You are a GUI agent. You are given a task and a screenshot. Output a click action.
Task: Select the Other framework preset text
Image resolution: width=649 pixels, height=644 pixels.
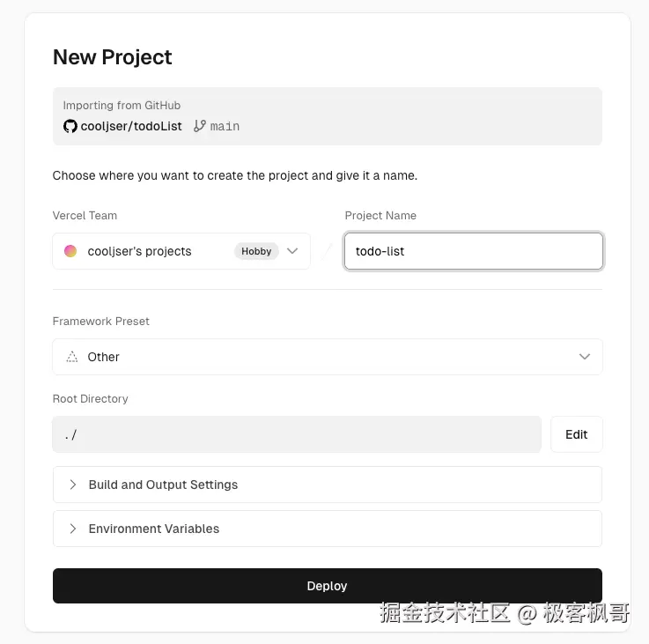click(x=103, y=357)
